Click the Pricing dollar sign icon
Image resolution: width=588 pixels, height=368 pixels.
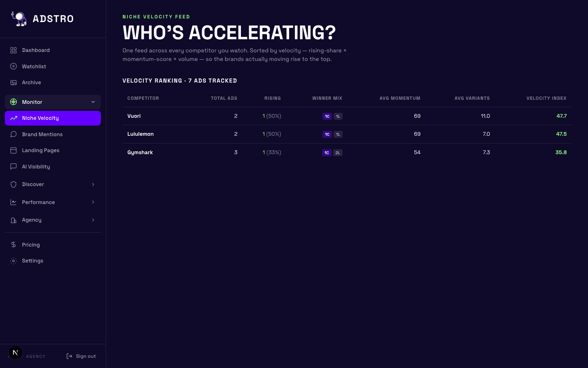point(13,245)
